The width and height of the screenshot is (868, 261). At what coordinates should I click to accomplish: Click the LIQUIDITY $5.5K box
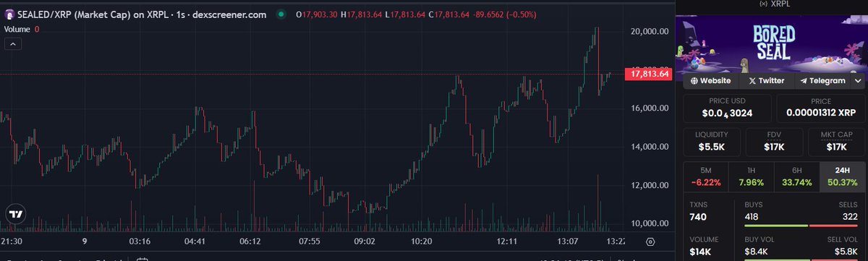[x=712, y=142]
